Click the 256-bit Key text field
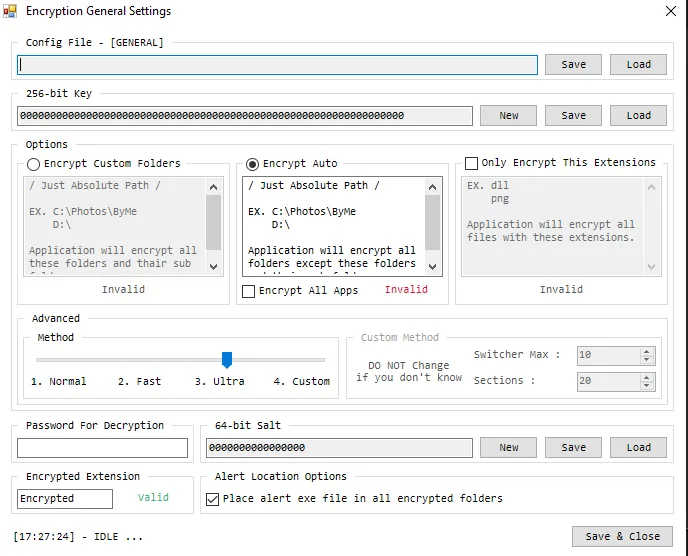688x556 pixels. [245, 116]
